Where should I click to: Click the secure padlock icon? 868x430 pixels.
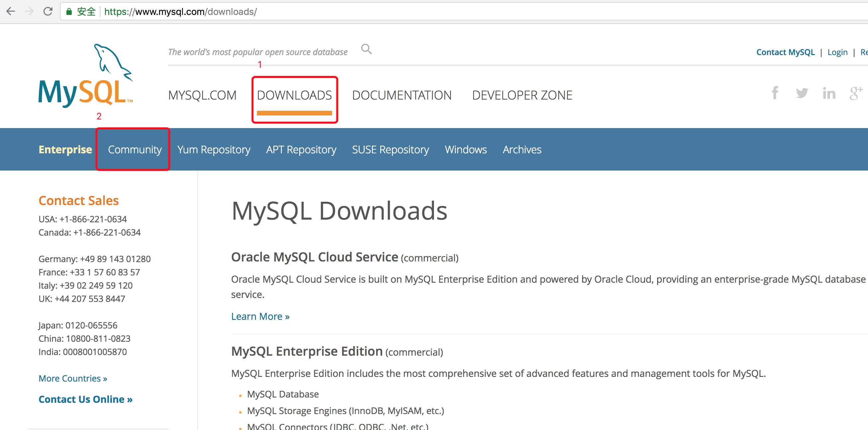(x=69, y=12)
